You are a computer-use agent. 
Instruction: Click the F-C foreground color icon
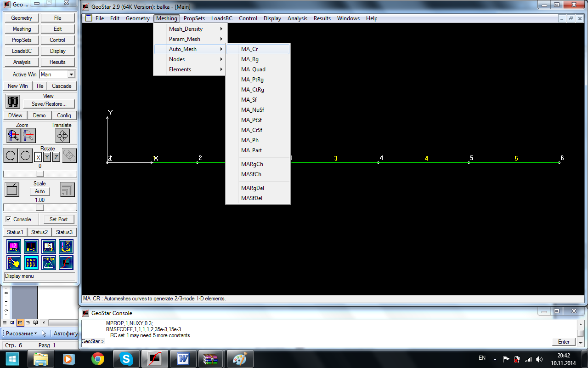(x=14, y=247)
